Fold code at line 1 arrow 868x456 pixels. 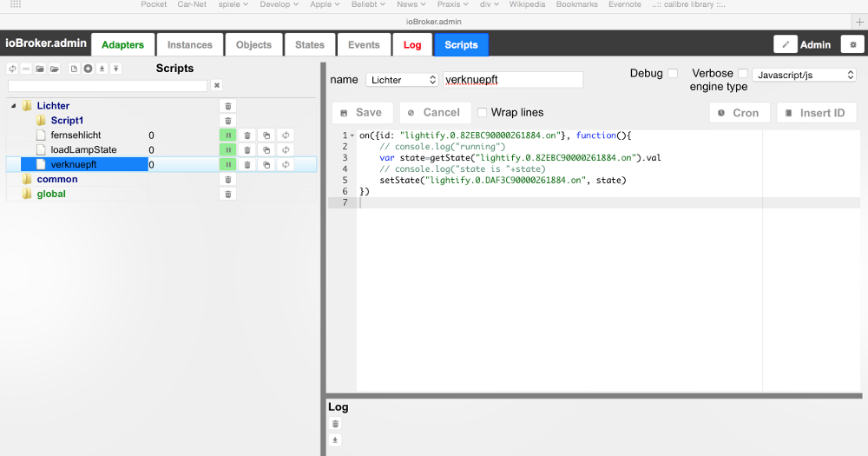352,135
